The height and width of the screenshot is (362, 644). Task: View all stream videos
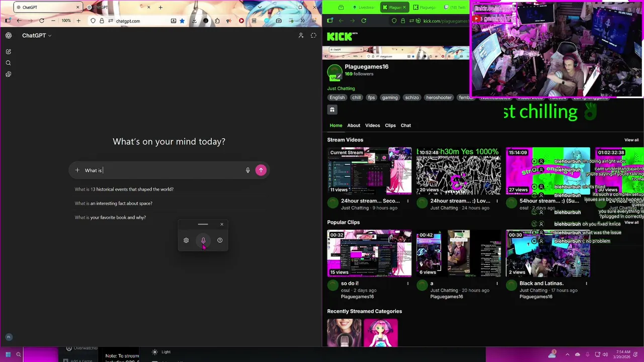coord(631,140)
